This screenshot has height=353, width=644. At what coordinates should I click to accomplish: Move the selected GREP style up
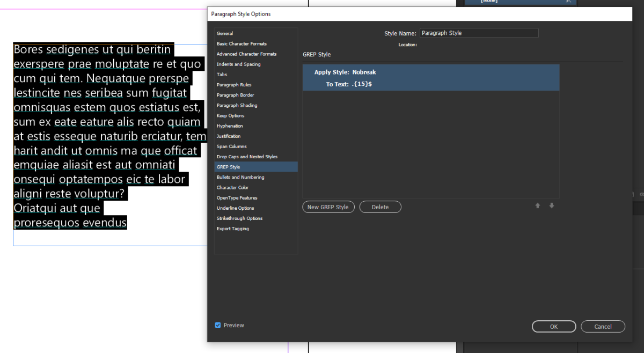537,205
